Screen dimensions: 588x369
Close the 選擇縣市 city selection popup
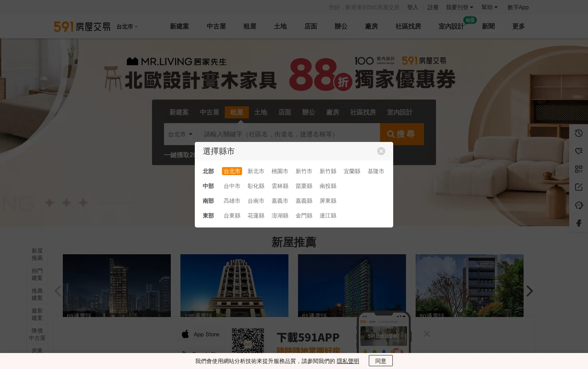381,151
